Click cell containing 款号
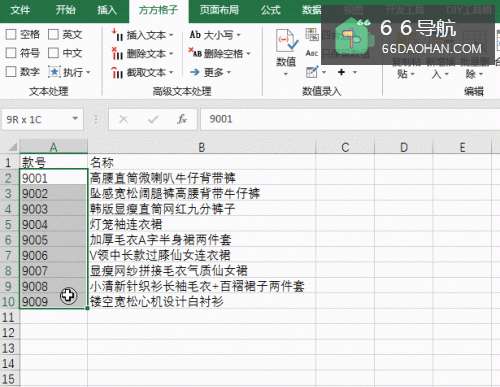Viewport: 500px width, 387px height. [53, 163]
